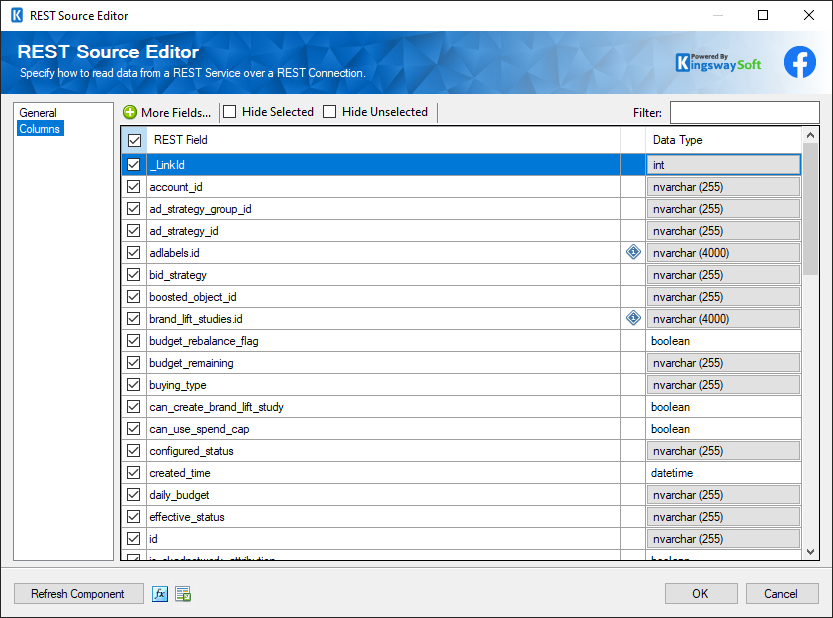
Task: Open data type dropdown for account_id
Action: [x=723, y=187]
